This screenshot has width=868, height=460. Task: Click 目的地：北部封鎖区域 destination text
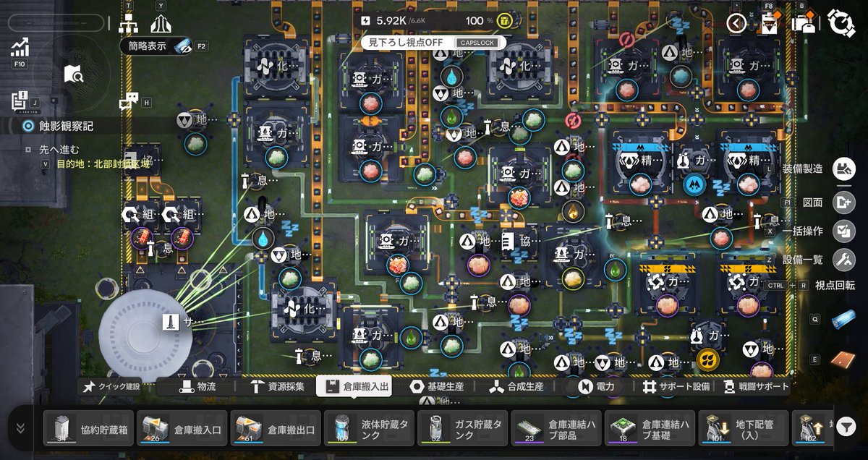point(104,163)
